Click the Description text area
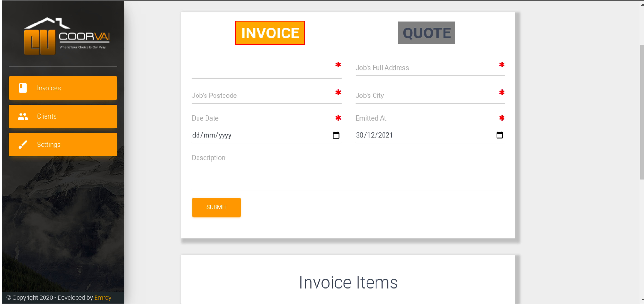Viewport: 644px width, 304px height. pyautogui.click(x=348, y=175)
